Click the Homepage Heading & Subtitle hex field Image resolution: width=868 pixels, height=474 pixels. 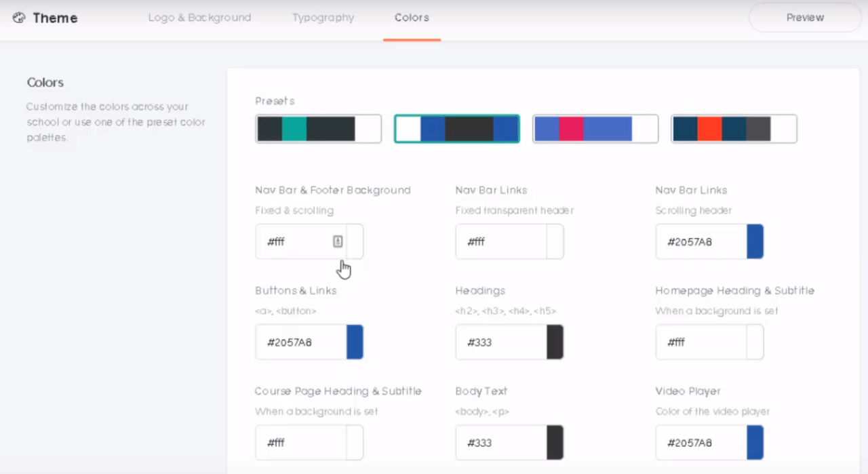(x=701, y=342)
